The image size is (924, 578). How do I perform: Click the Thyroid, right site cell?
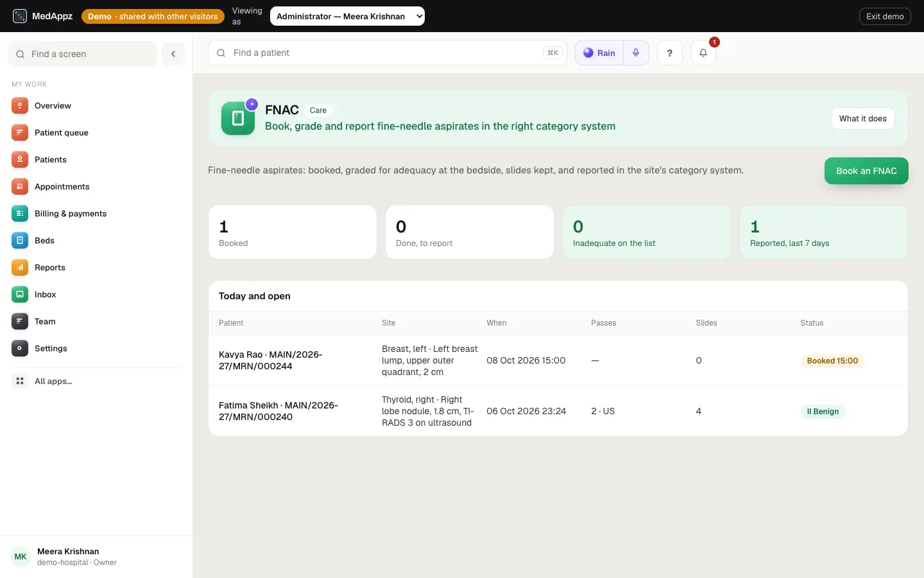coord(428,411)
